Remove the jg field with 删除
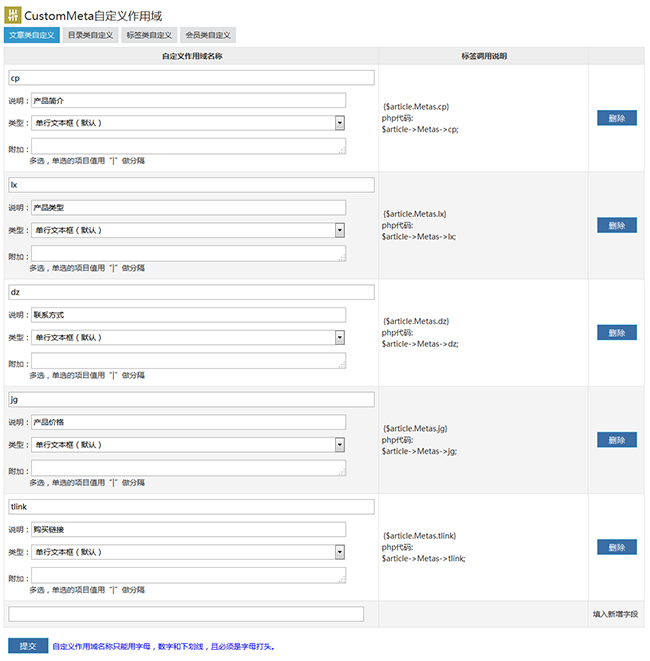 (617, 440)
